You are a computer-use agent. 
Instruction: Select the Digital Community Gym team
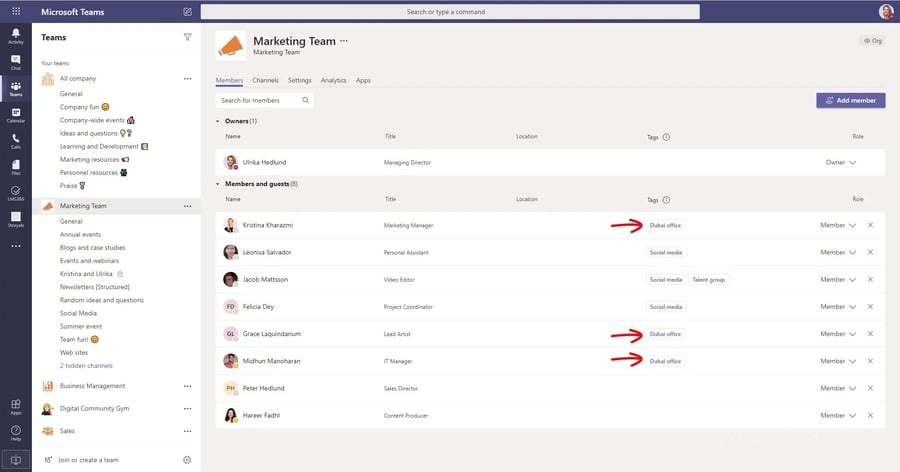95,409
